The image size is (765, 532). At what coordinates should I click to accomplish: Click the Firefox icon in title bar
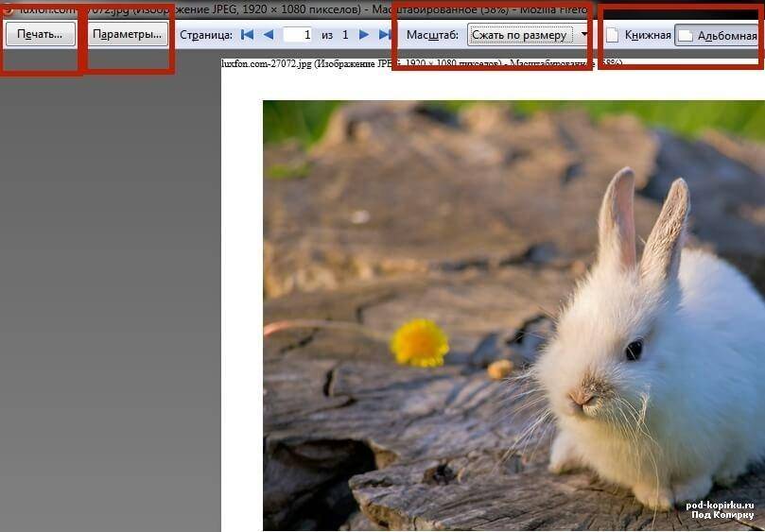coord(5,9)
